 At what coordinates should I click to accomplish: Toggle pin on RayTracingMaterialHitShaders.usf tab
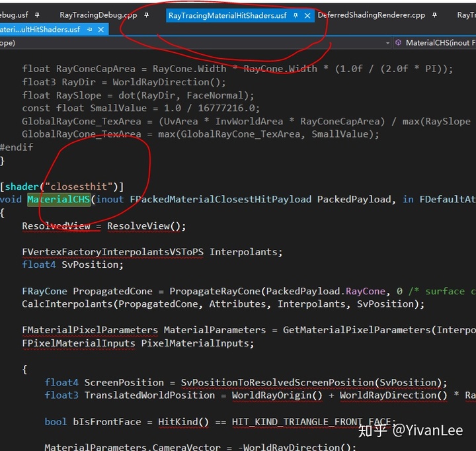pos(296,15)
